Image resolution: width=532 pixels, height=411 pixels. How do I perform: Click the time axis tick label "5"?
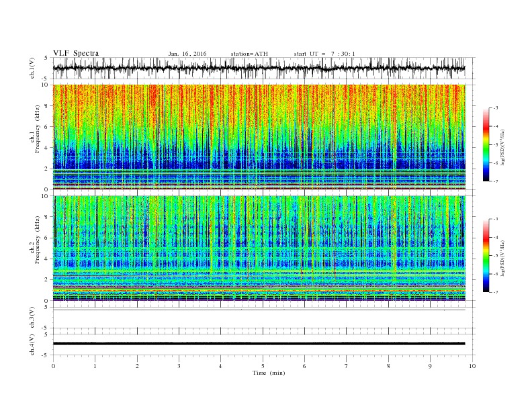pos(263,366)
